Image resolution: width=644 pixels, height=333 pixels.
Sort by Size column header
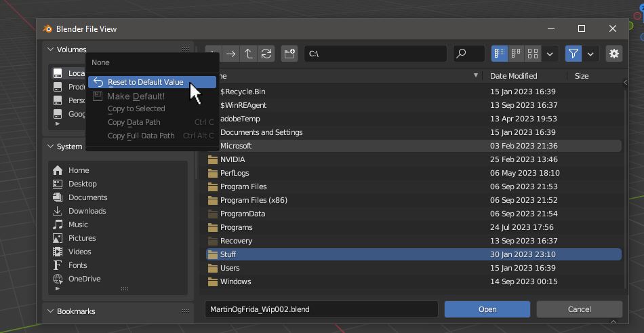[x=582, y=76]
